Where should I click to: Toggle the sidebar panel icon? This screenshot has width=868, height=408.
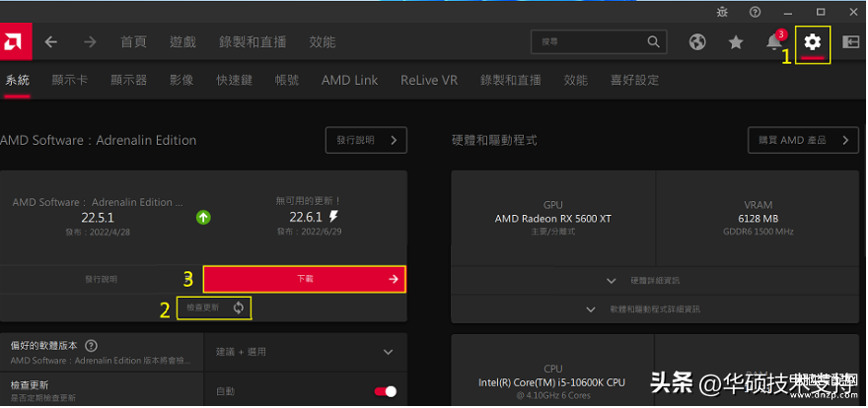pyautogui.click(x=850, y=41)
